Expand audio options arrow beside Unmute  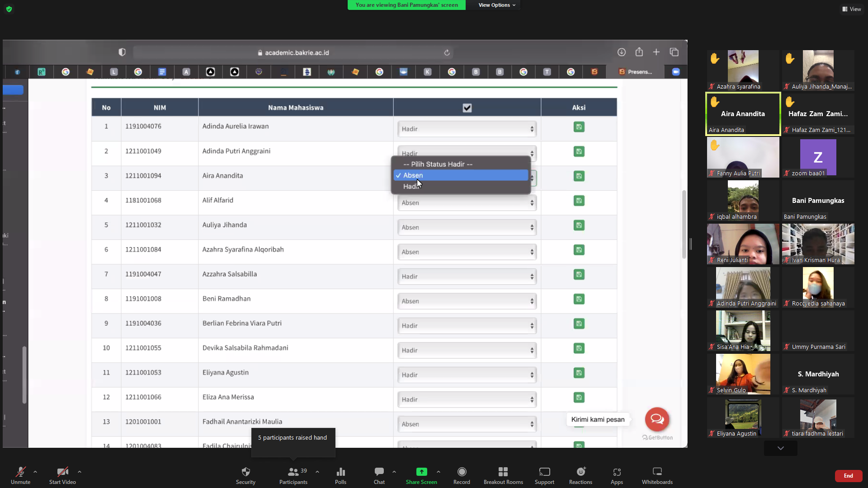[35, 472]
